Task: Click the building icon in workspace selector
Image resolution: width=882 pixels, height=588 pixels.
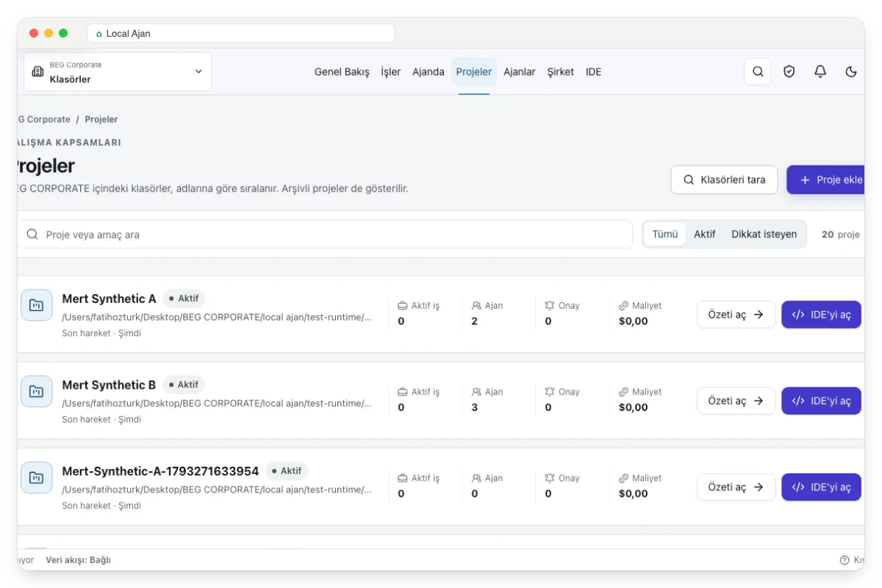Action: tap(38, 72)
